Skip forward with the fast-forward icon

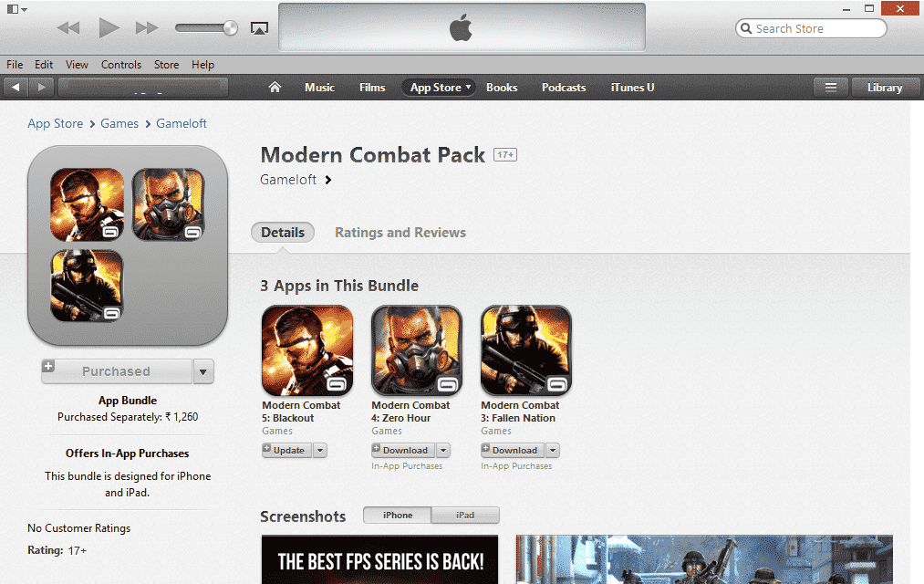tap(147, 27)
